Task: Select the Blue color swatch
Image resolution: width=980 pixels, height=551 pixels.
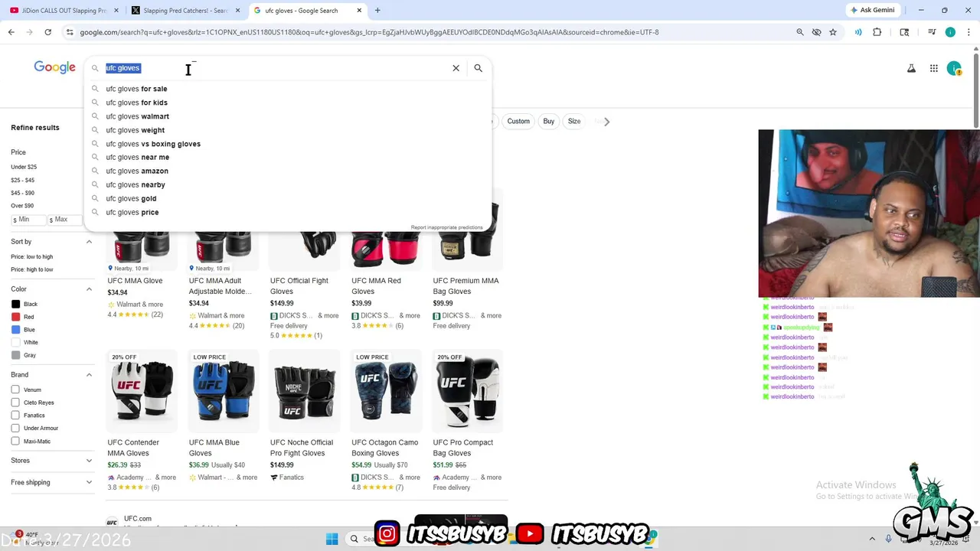Action: click(16, 330)
